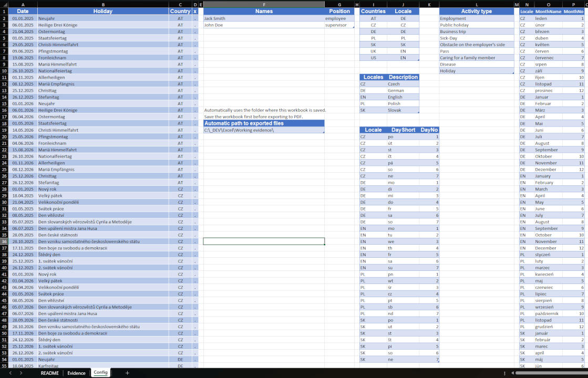
Task: Click the month name cell 'März'
Action: (549, 110)
